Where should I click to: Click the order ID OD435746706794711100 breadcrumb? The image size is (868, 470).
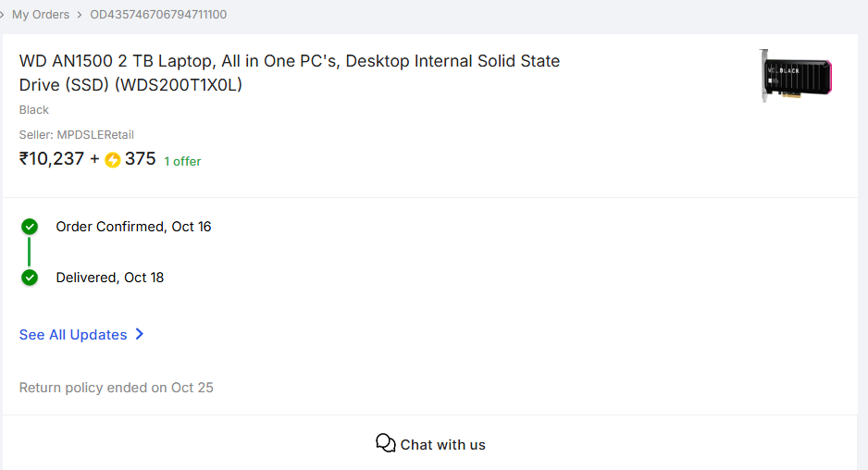point(158,15)
